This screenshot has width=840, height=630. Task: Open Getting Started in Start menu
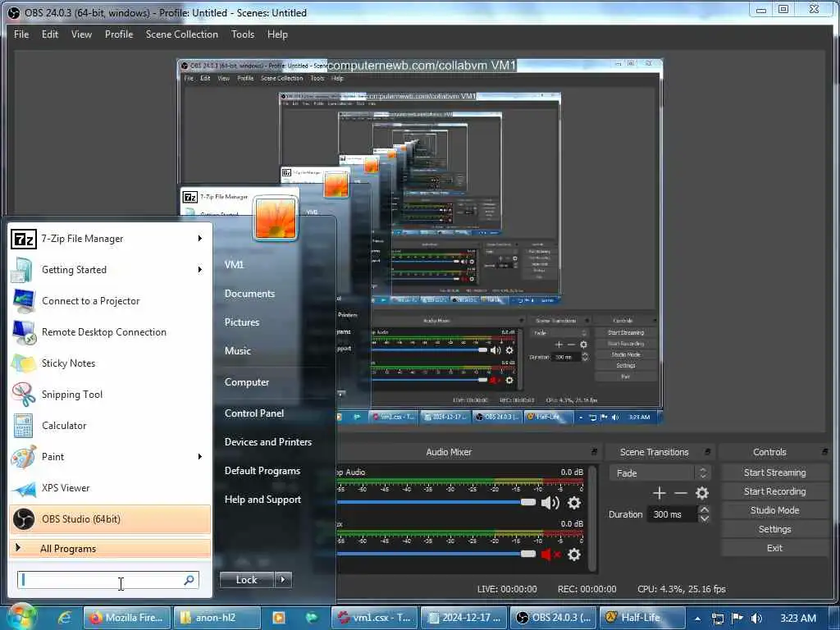pyautogui.click(x=110, y=269)
